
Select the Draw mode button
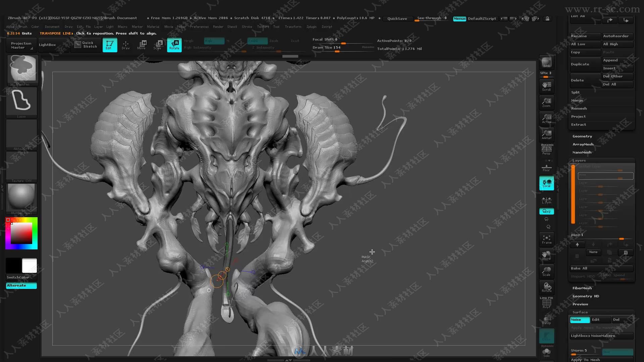point(126,45)
